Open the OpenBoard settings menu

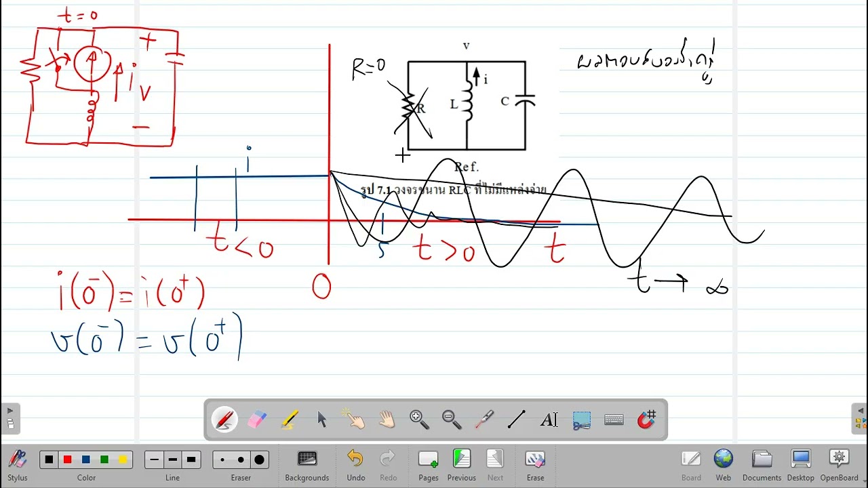pos(840,465)
